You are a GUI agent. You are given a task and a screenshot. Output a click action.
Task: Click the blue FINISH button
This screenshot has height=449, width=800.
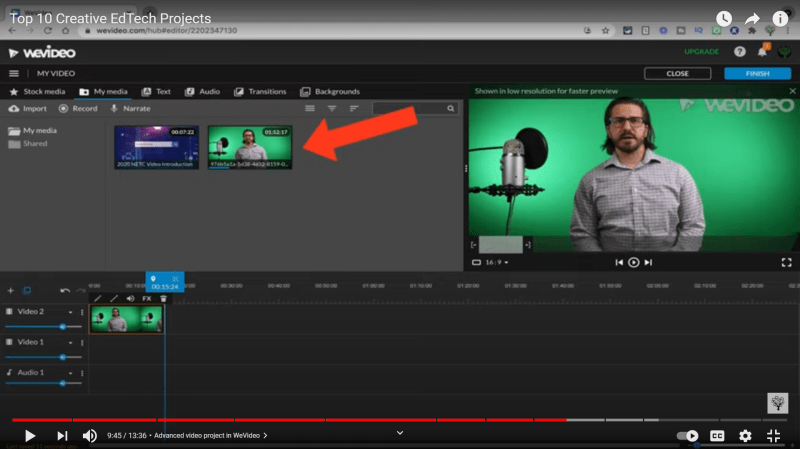coord(757,74)
